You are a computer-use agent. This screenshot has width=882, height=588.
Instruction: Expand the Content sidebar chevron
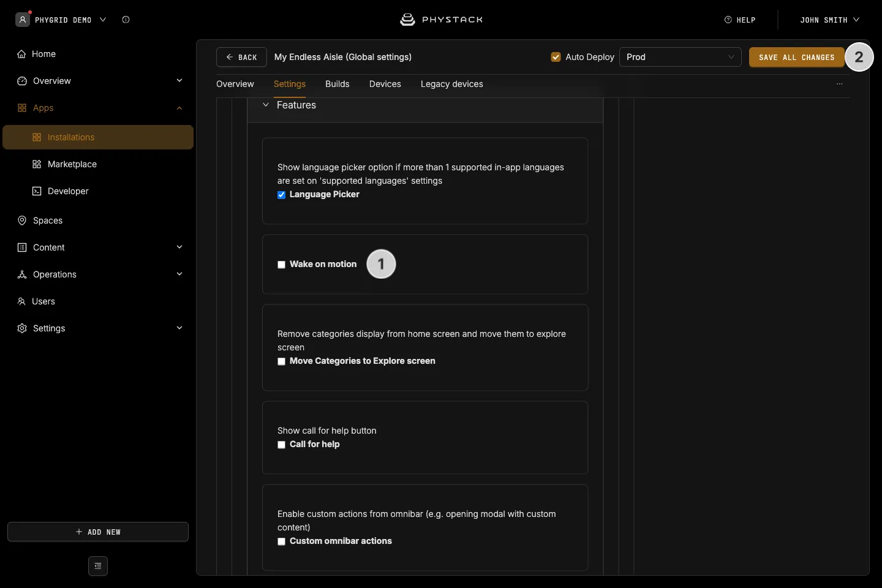tap(179, 247)
